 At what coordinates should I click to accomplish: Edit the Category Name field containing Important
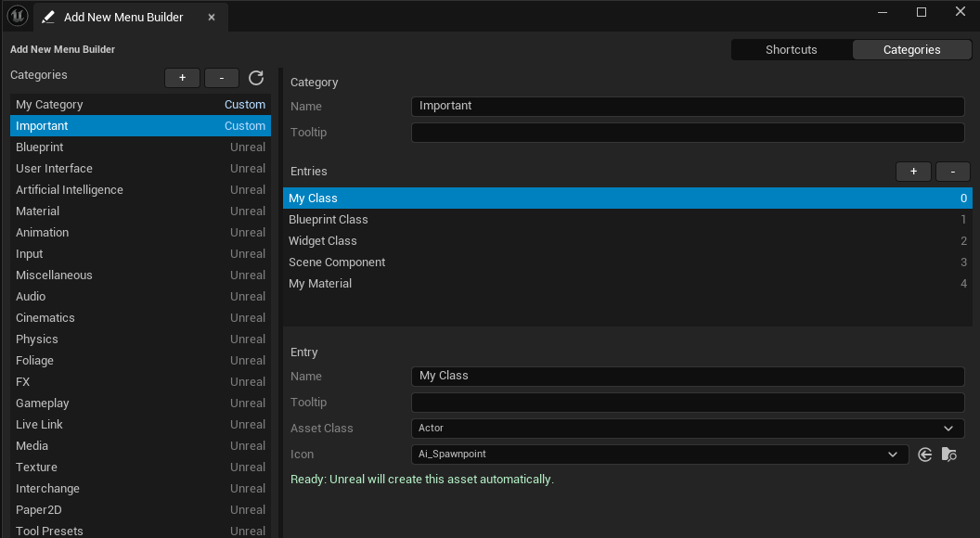click(x=688, y=107)
